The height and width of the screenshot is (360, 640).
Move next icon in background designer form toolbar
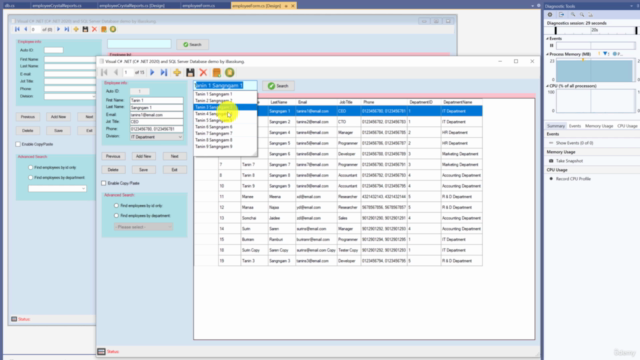click(58, 29)
